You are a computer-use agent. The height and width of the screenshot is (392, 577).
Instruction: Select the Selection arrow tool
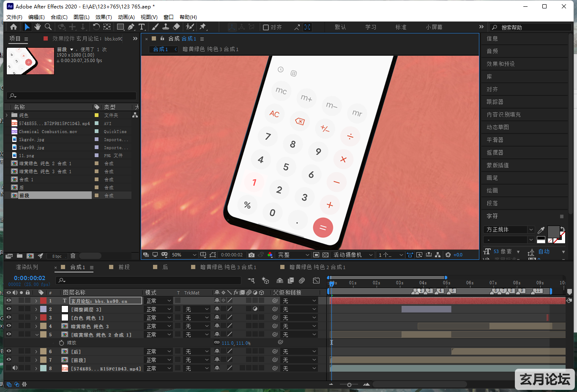point(27,27)
